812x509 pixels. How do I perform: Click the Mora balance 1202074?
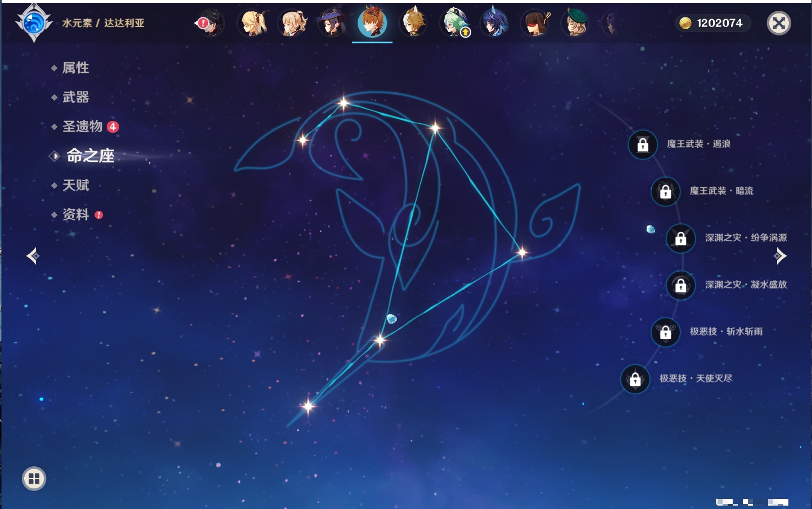[720, 23]
